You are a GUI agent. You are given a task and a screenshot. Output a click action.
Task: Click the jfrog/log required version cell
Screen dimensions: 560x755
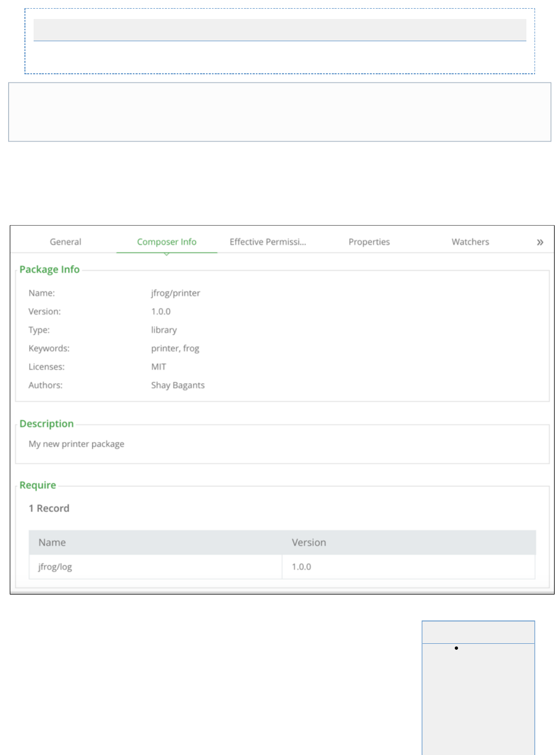coord(301,567)
